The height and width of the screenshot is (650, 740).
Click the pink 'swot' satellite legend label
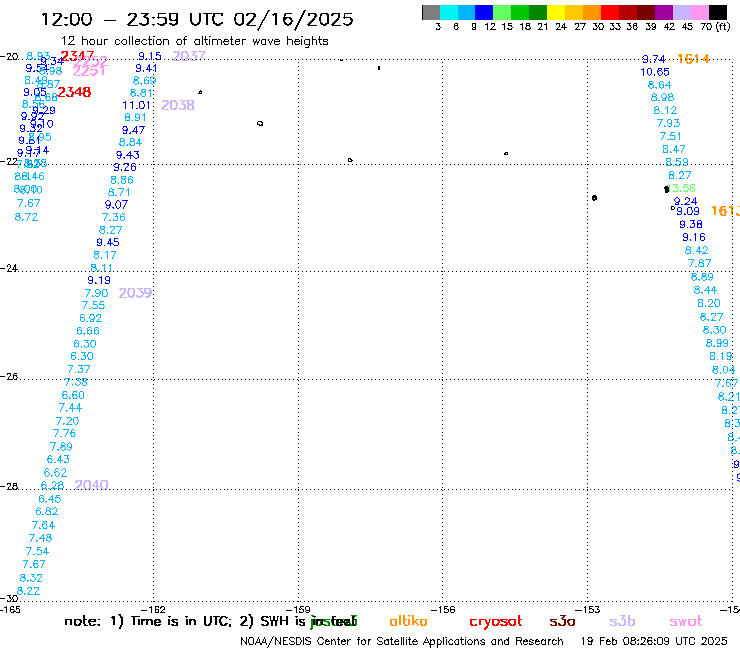686,621
